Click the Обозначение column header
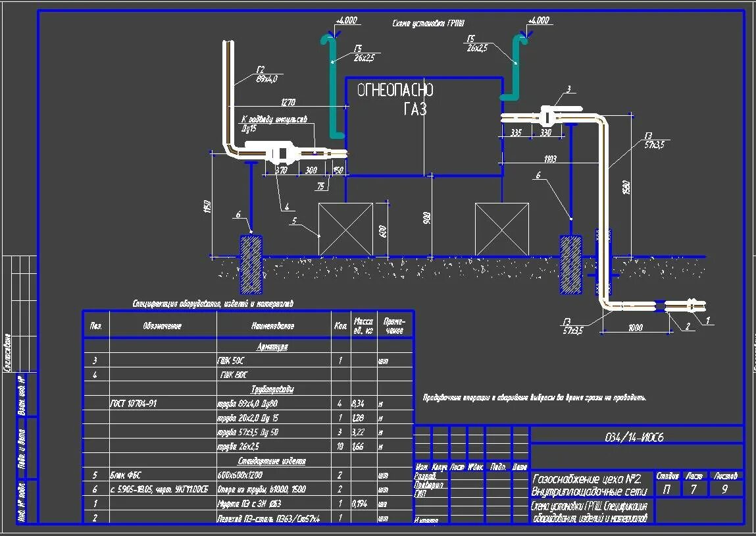The width and height of the screenshot is (756, 536). point(163,326)
